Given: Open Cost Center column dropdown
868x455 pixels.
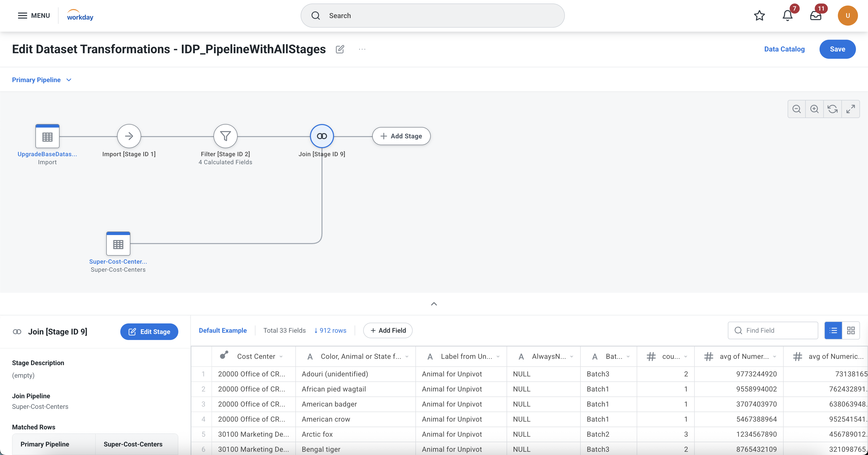Looking at the screenshot, I should pyautogui.click(x=281, y=356).
